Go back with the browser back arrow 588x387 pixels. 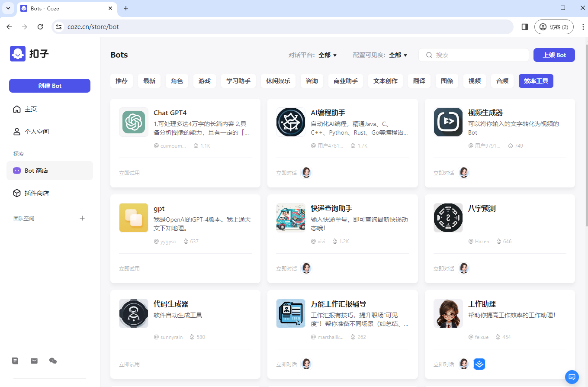coord(9,27)
